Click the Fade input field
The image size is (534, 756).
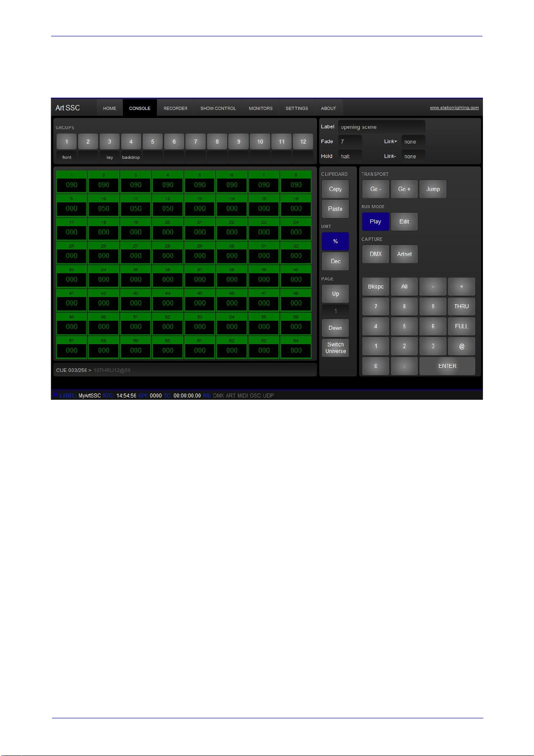350,141
